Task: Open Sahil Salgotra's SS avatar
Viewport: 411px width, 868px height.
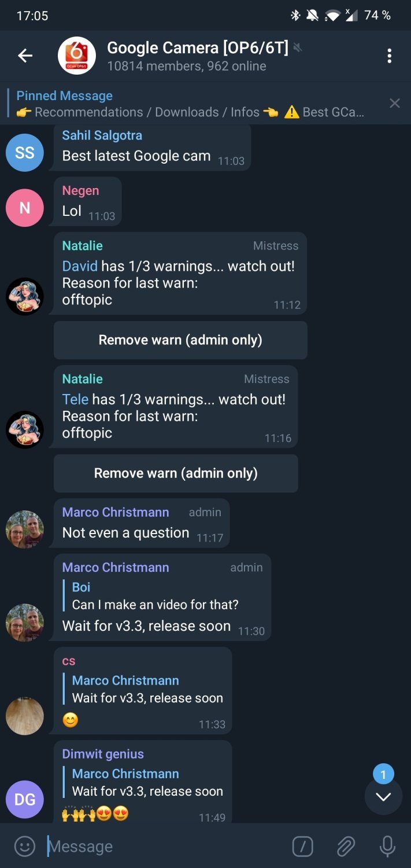Action: point(24,153)
